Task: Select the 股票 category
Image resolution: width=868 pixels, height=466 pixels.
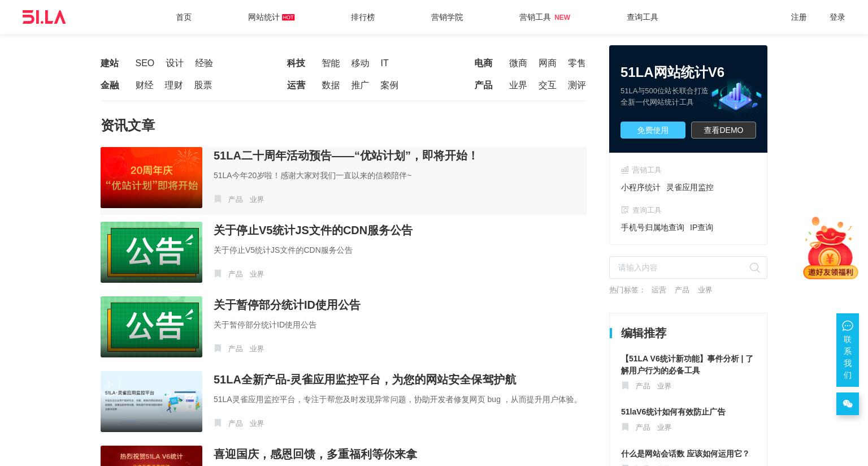Action: click(x=203, y=85)
